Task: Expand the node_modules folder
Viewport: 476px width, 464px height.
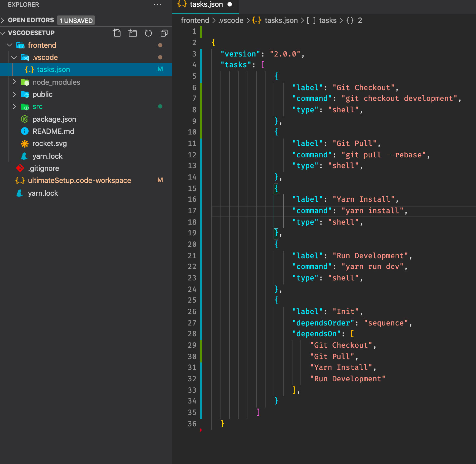Action: click(x=14, y=82)
